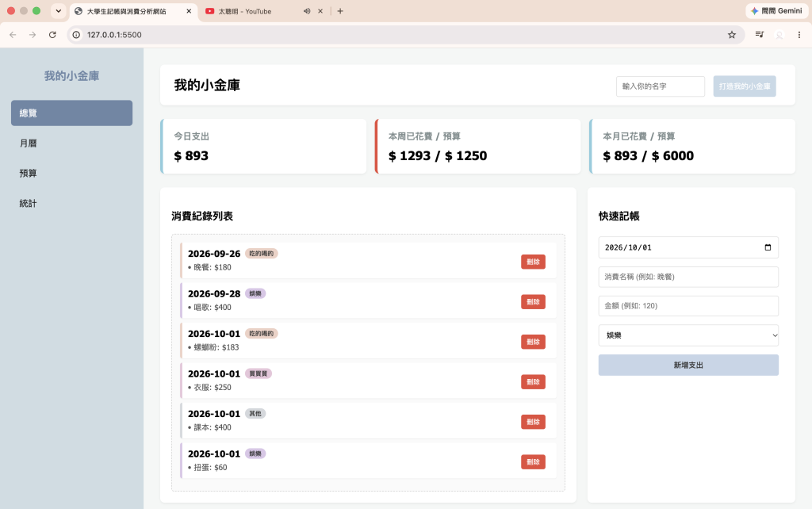Delete the 晚餐 $180 record
The height and width of the screenshot is (509, 812).
pyautogui.click(x=533, y=262)
